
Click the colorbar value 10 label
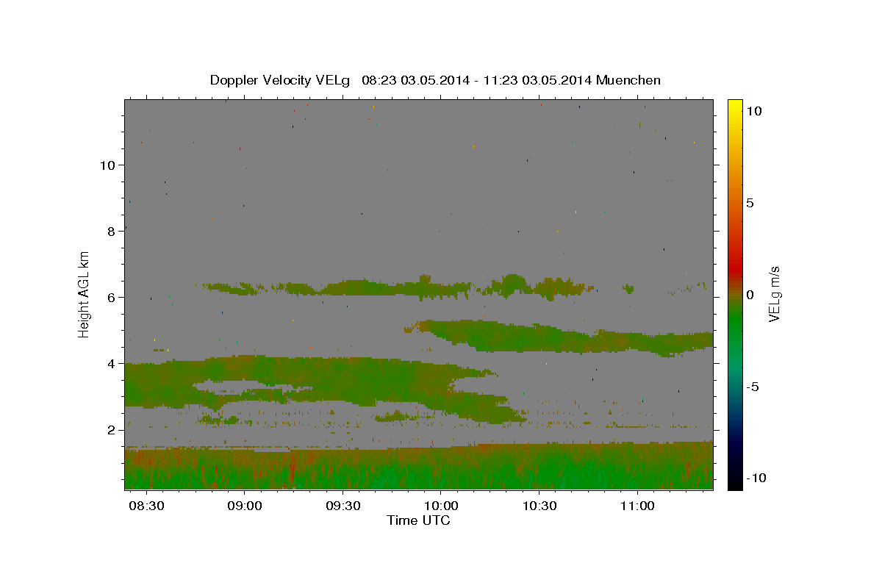click(x=753, y=111)
